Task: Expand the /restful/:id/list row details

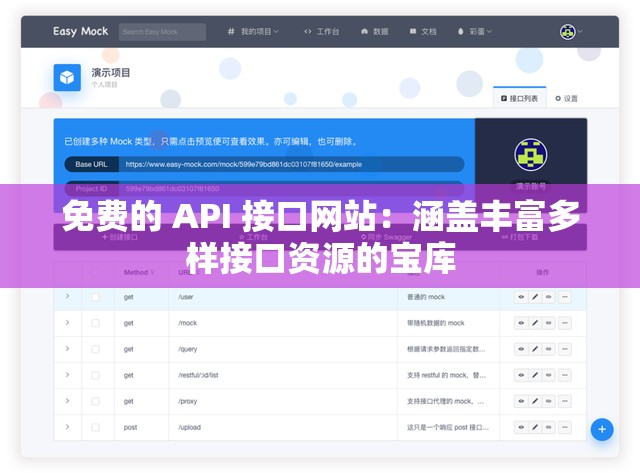Action: pyautogui.click(x=67, y=375)
